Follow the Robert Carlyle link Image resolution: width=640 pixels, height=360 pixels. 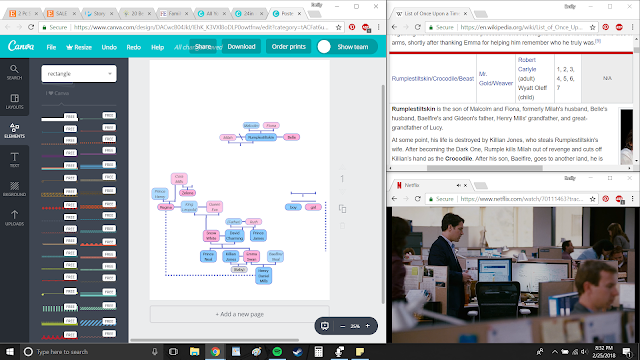click(x=527, y=64)
